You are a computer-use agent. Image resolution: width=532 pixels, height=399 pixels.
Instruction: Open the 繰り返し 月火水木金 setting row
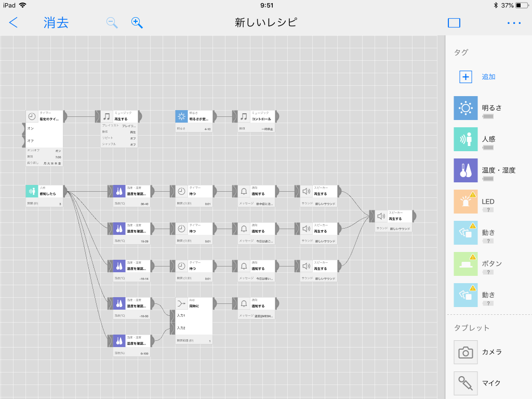[x=44, y=163]
